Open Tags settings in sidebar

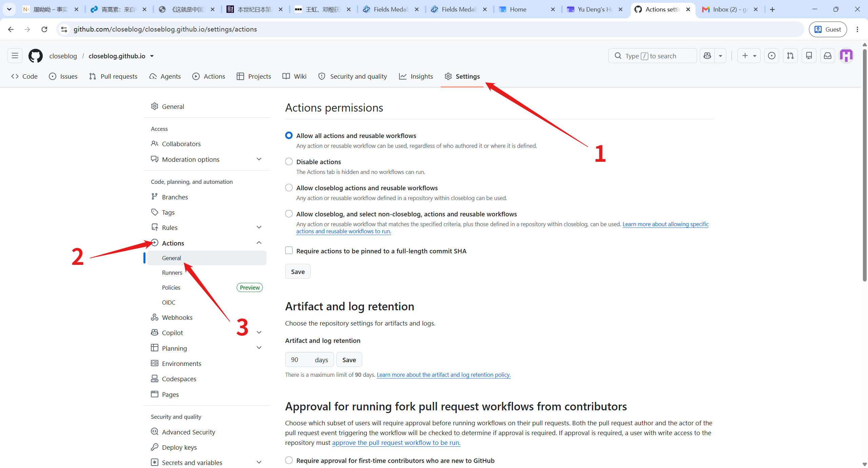[x=207, y=212]
